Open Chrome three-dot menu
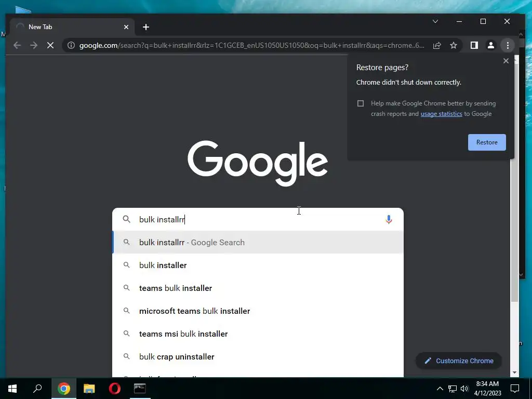Viewport: 532px width, 399px height. [x=508, y=45]
